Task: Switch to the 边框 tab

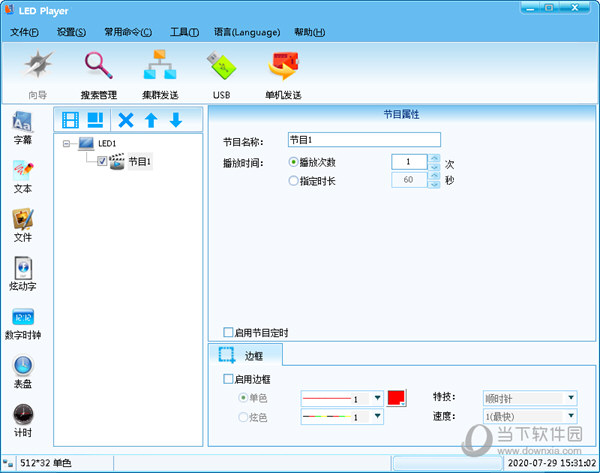Action: coord(245,355)
